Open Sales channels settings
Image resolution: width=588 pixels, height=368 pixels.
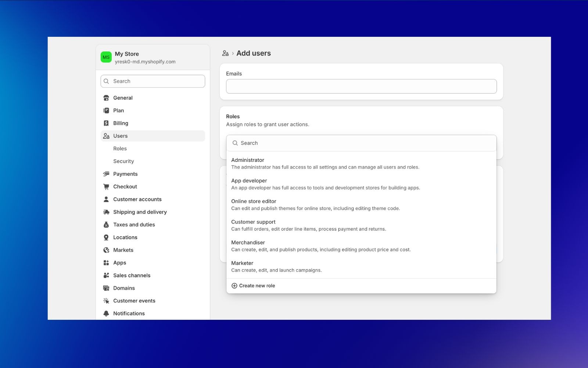click(106, 275)
